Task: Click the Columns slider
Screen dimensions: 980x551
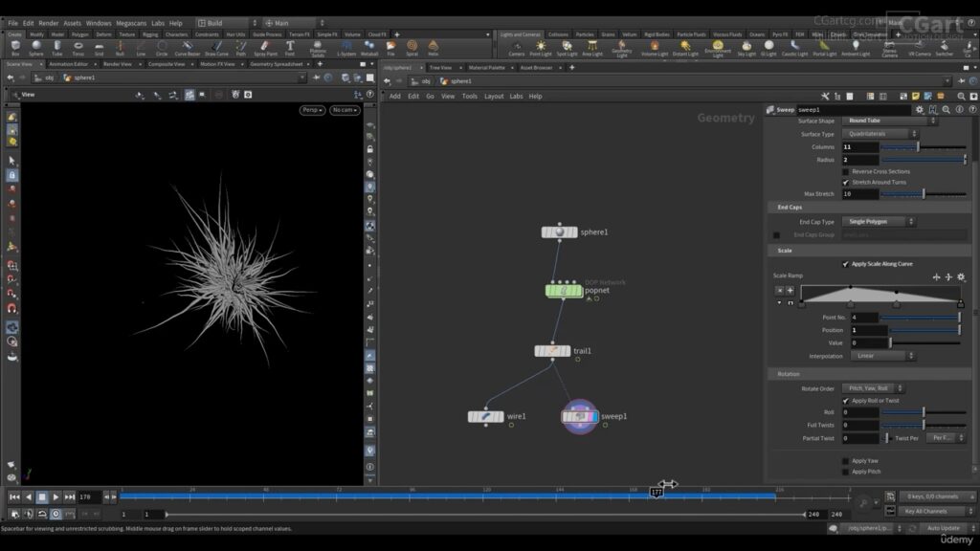Action: (924, 146)
